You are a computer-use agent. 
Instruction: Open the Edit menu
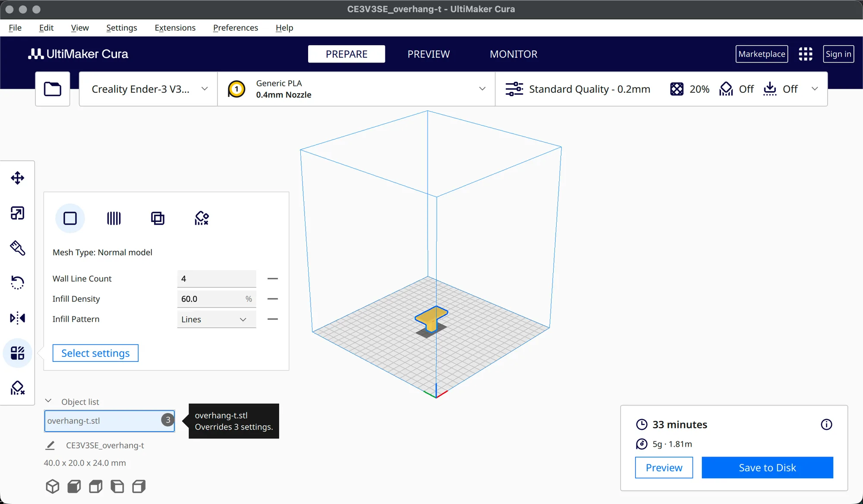click(46, 28)
